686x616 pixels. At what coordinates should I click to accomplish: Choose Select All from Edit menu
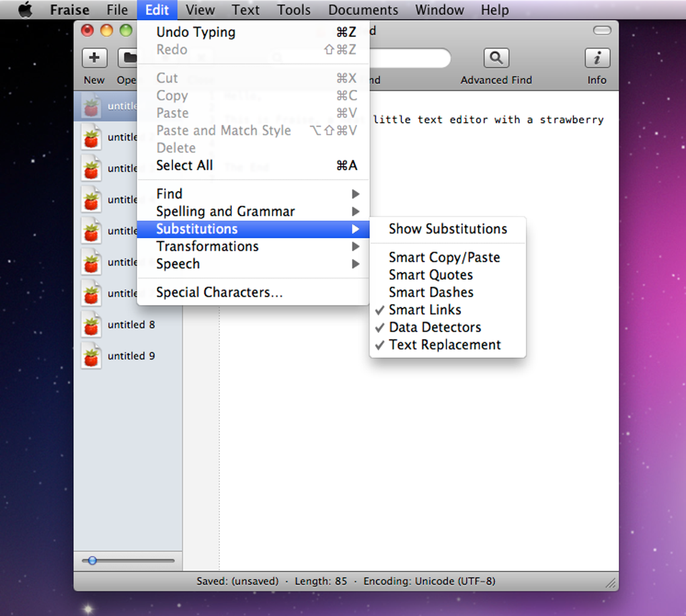tap(254, 165)
